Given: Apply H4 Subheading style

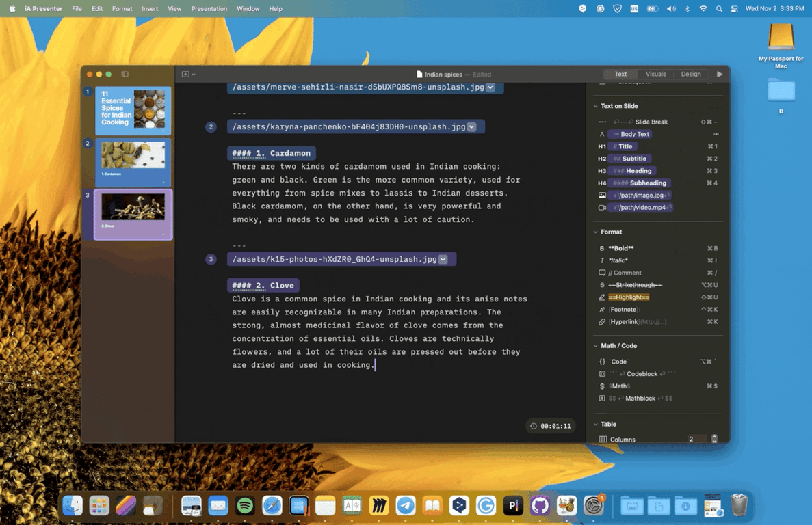Looking at the screenshot, I should pyautogui.click(x=657, y=183).
